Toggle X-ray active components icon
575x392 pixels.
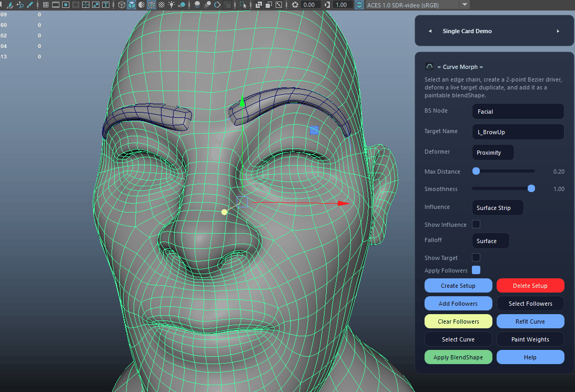click(x=269, y=5)
